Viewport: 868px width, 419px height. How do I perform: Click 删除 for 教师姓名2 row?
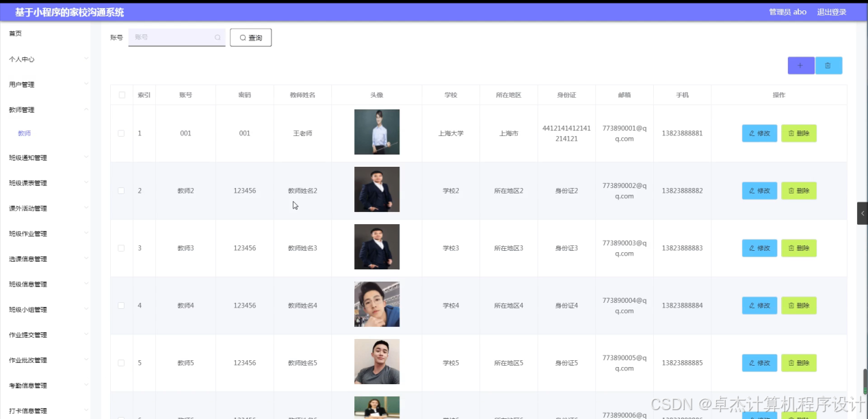(x=799, y=191)
